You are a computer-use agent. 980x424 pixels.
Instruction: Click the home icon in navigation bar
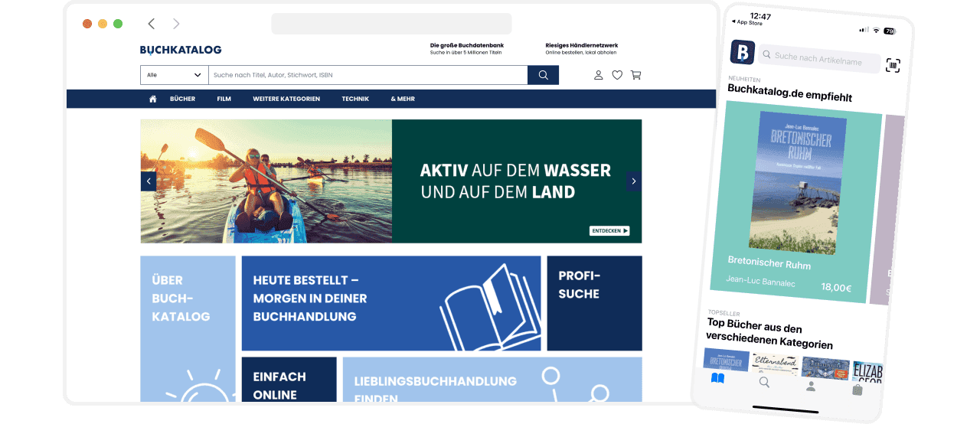click(x=153, y=99)
